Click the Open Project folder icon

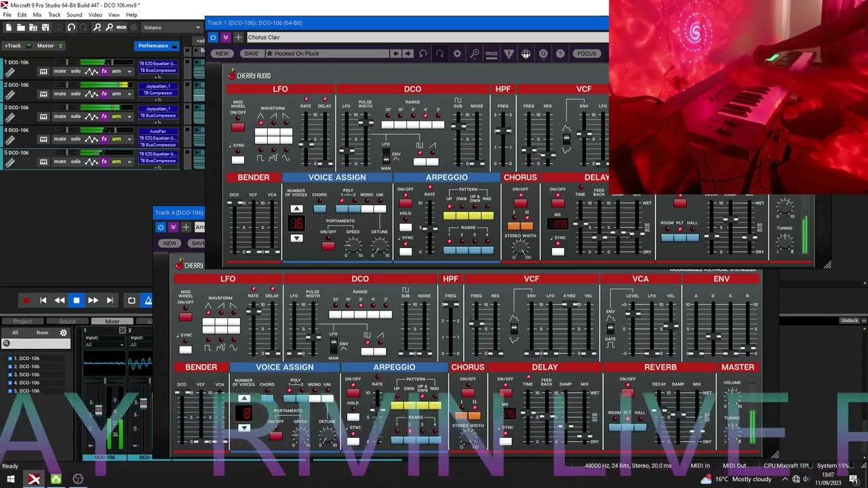coord(21,27)
